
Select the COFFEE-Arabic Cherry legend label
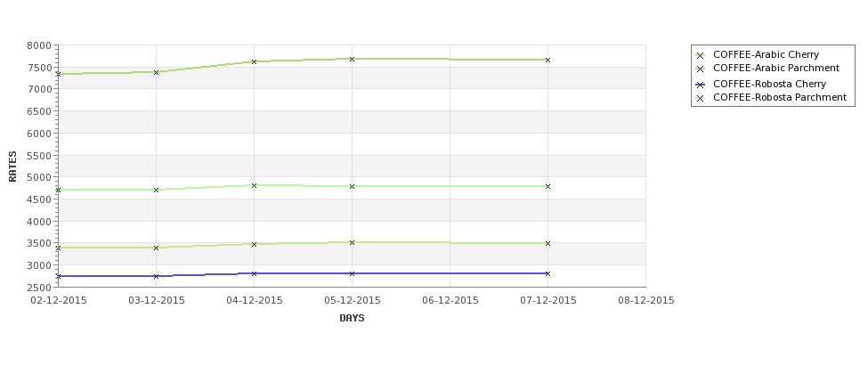[x=767, y=54]
